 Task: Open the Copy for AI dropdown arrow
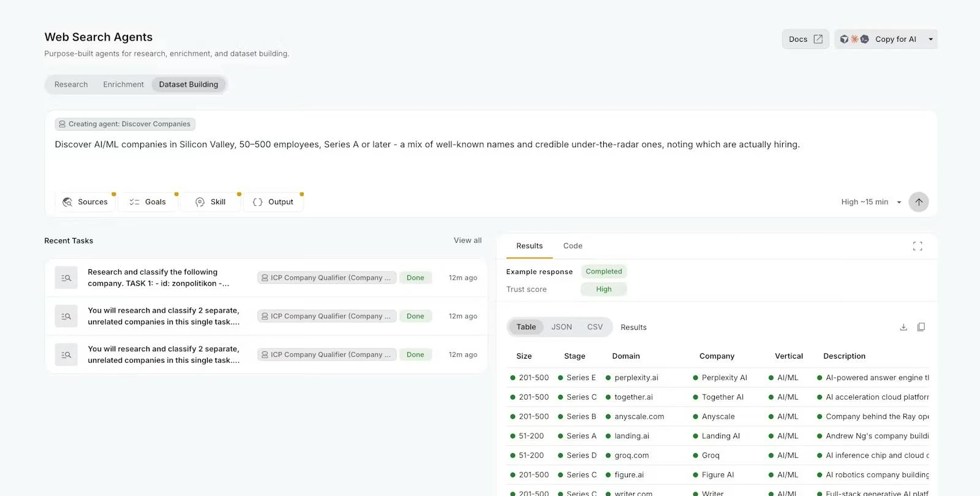tap(930, 39)
